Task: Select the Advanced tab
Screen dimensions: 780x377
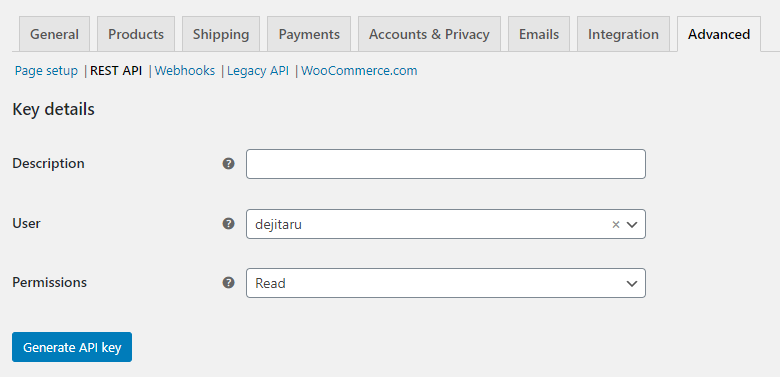Action: point(719,34)
